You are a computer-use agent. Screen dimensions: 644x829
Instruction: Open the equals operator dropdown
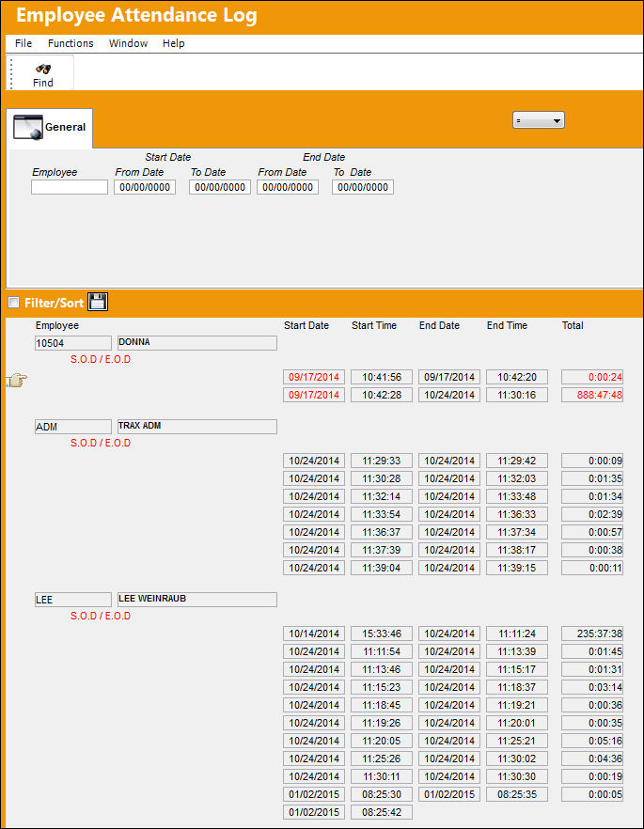coord(539,120)
